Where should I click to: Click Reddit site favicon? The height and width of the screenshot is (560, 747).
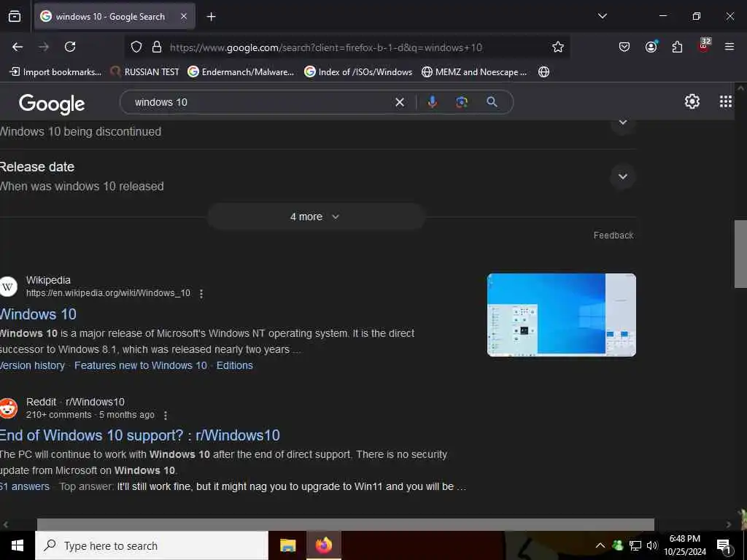pos(8,408)
